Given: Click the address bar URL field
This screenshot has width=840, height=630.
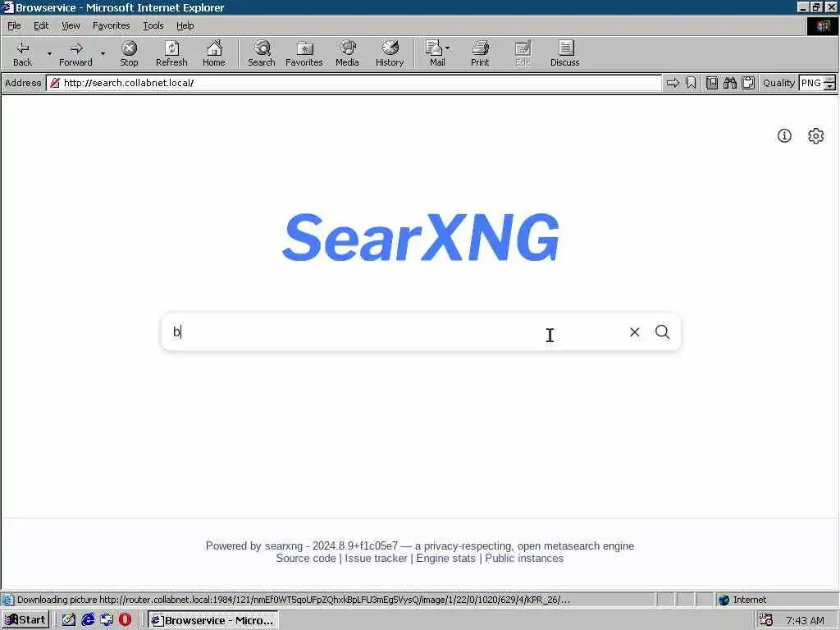Looking at the screenshot, I should 354,83.
